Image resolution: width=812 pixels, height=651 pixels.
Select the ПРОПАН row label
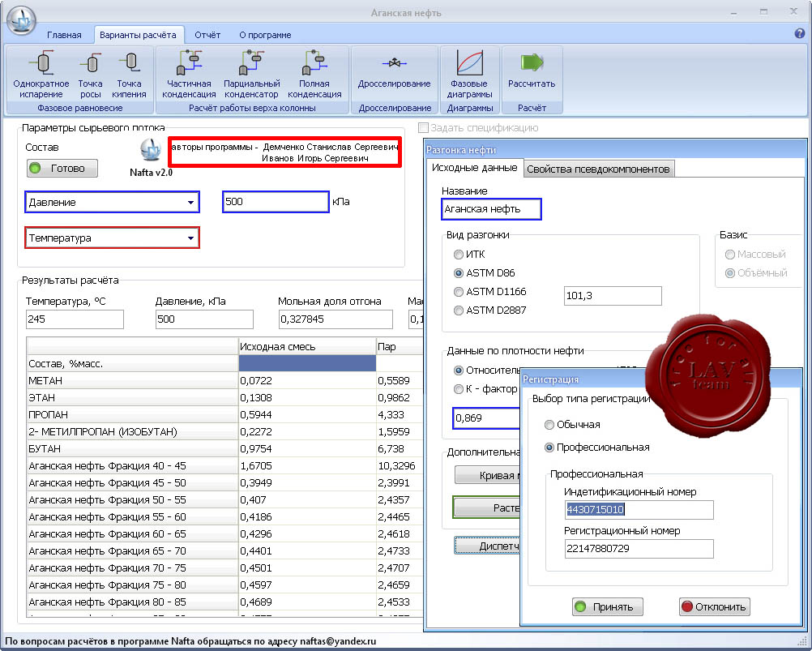[132, 415]
